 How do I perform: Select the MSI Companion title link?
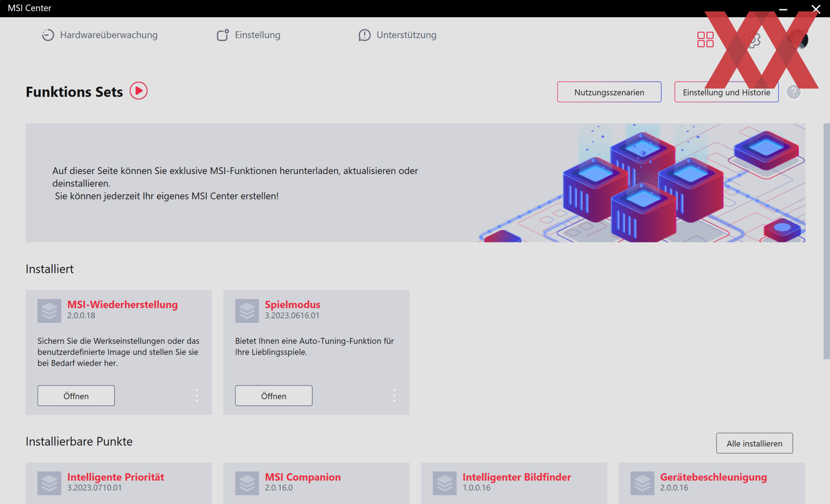[x=303, y=477]
